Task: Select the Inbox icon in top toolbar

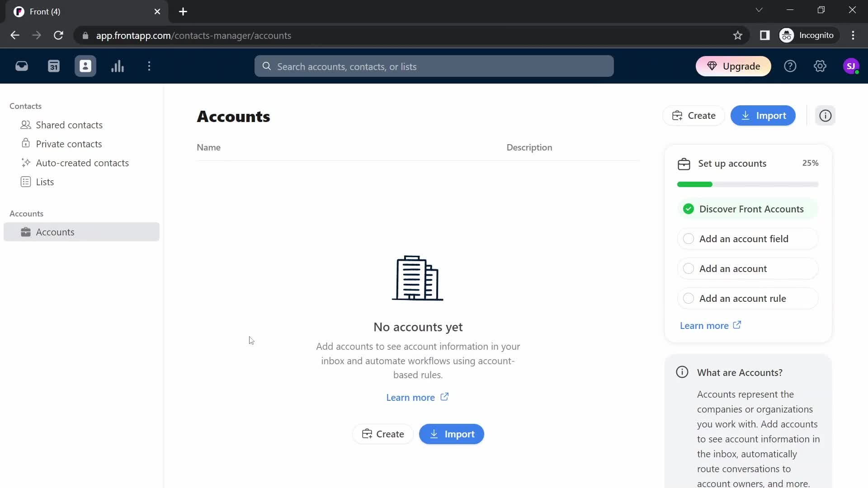Action: pos(21,66)
